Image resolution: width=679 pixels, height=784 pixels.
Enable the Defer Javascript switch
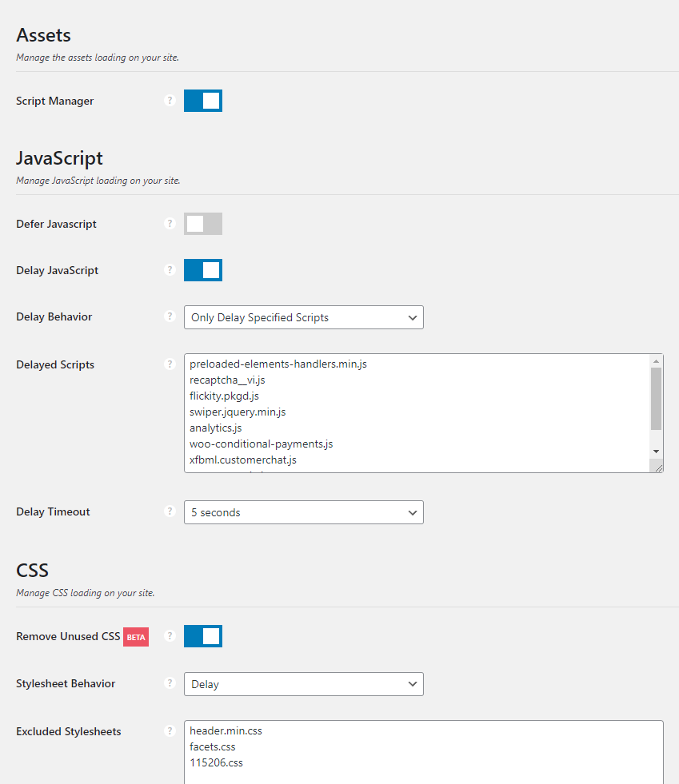coord(203,224)
